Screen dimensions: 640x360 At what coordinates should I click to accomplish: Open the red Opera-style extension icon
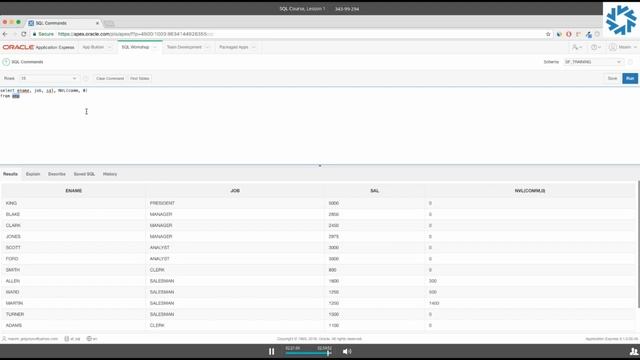(x=569, y=34)
